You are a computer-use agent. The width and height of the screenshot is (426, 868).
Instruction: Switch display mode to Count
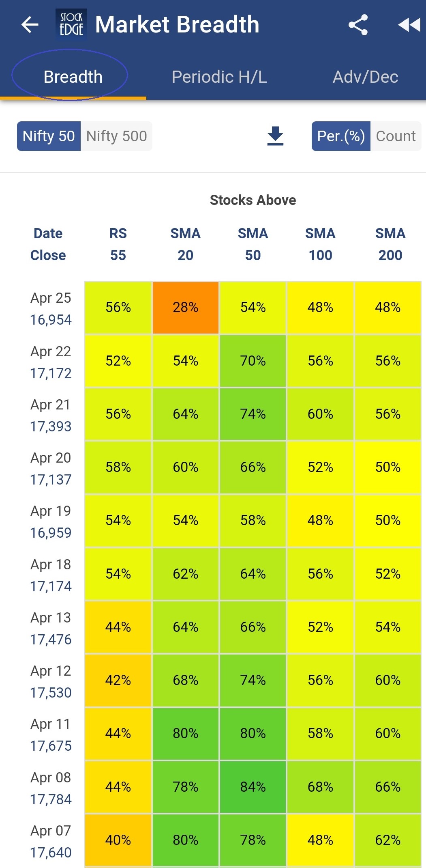pyautogui.click(x=396, y=136)
